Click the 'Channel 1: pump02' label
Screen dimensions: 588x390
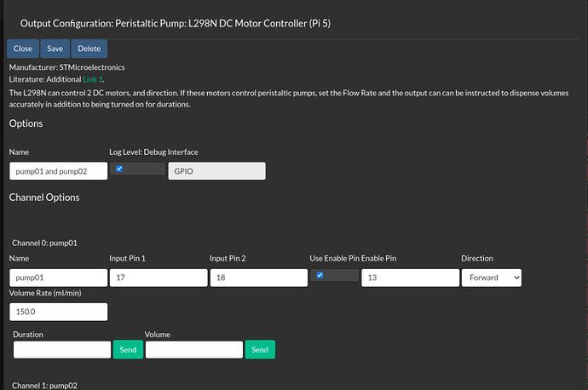coord(44,386)
